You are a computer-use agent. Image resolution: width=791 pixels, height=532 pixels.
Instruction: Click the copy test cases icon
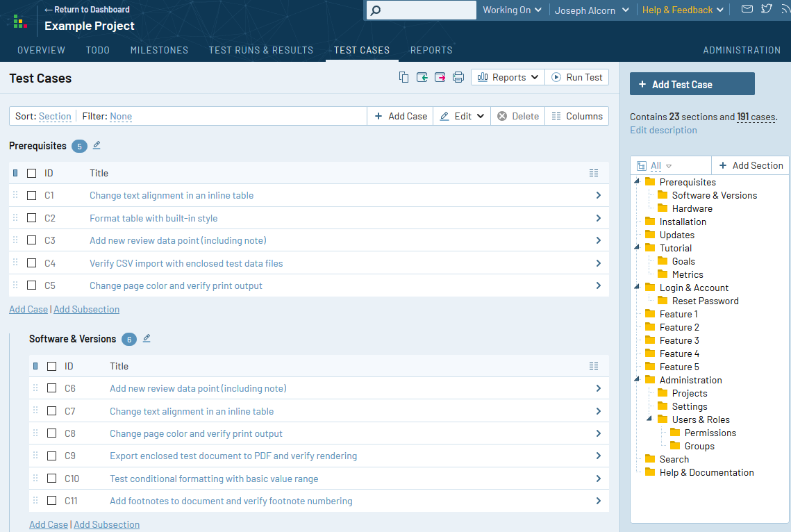tap(403, 77)
